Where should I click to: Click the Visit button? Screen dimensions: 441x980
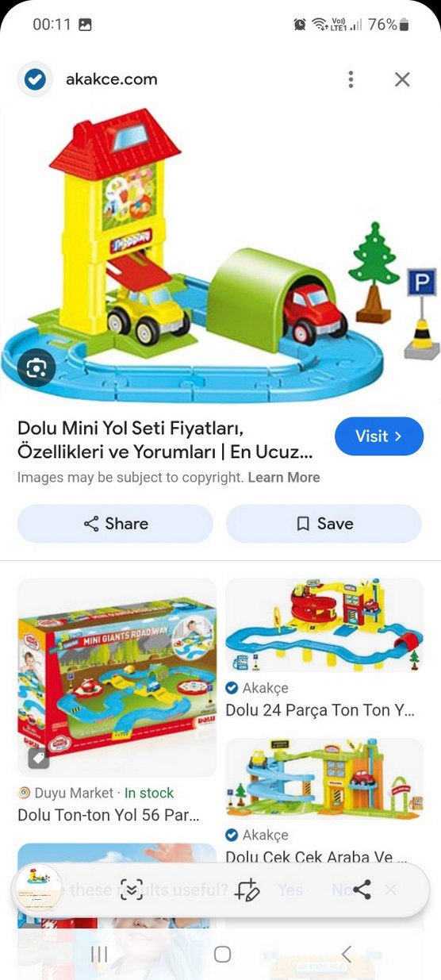click(379, 436)
